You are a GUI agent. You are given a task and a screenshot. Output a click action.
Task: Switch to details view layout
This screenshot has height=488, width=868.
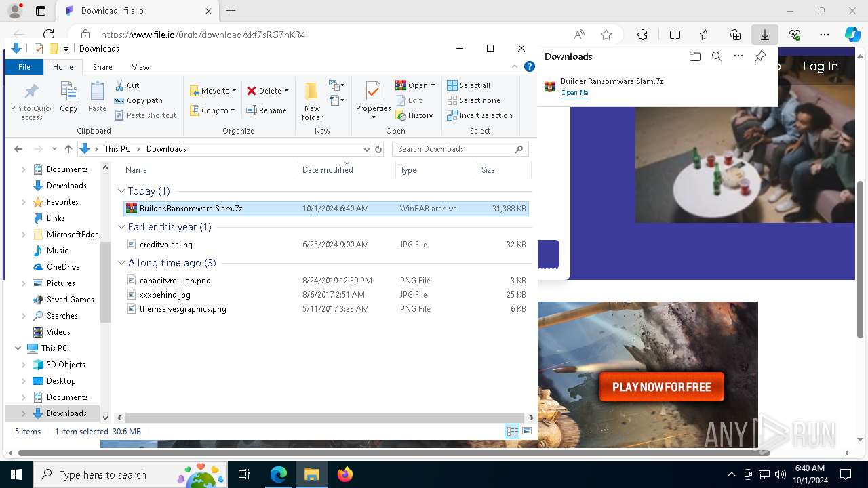(x=512, y=431)
